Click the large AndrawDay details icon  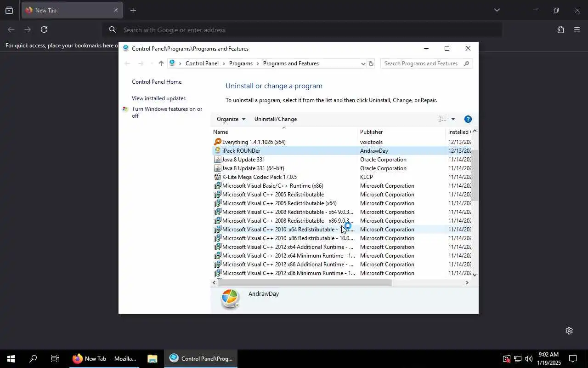click(230, 299)
